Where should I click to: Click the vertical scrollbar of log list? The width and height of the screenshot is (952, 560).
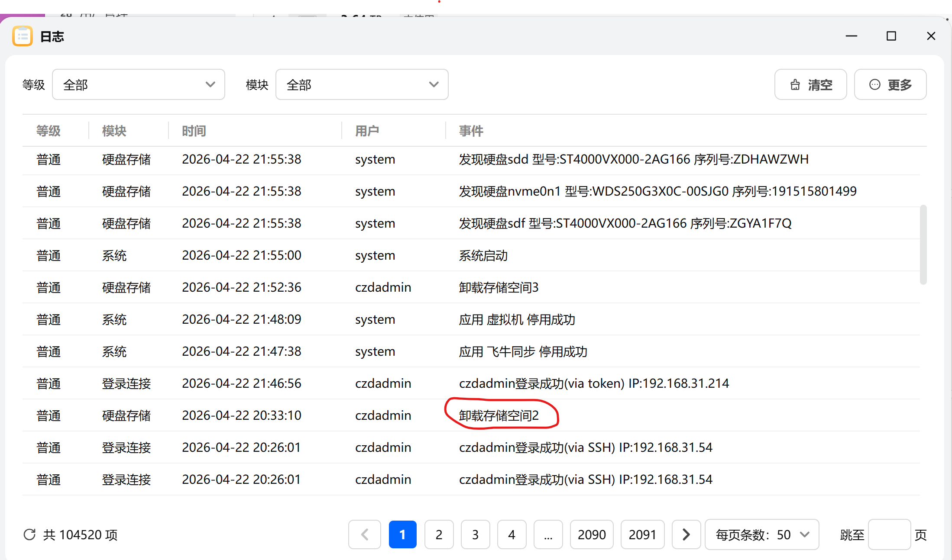coord(923,245)
